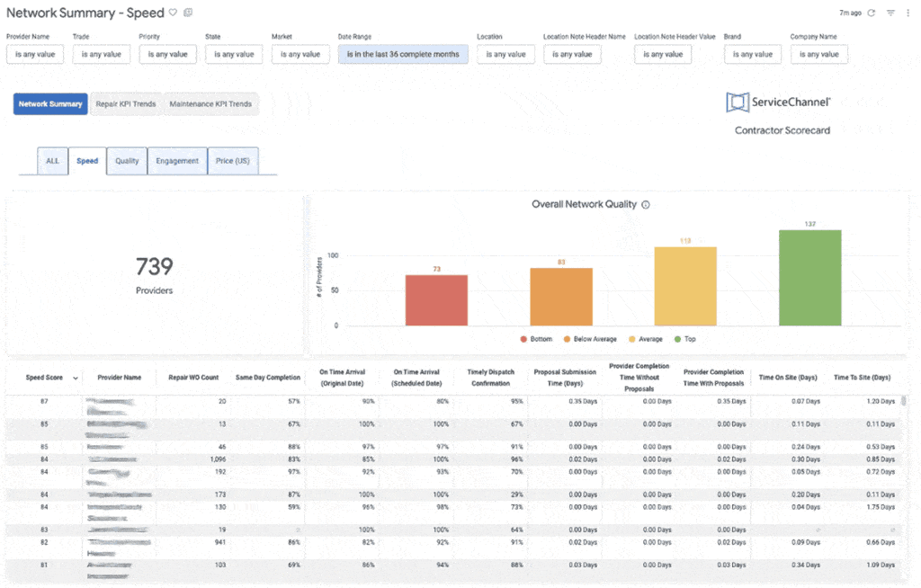The height and width of the screenshot is (588, 921).
Task: Click the favorite heart icon beside the title
Action: click(x=174, y=13)
